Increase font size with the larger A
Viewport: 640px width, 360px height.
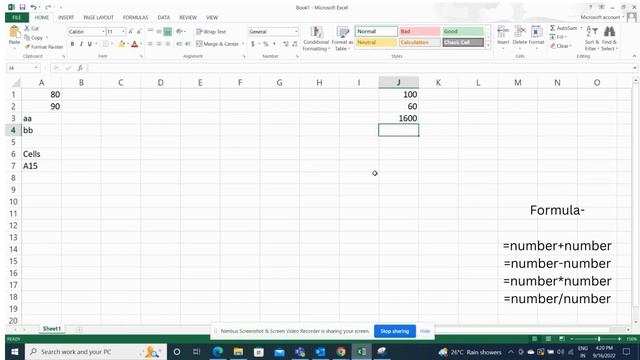click(x=131, y=31)
